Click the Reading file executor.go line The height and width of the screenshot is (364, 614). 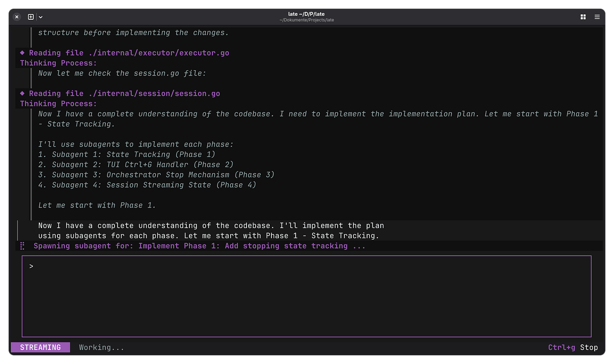click(129, 53)
